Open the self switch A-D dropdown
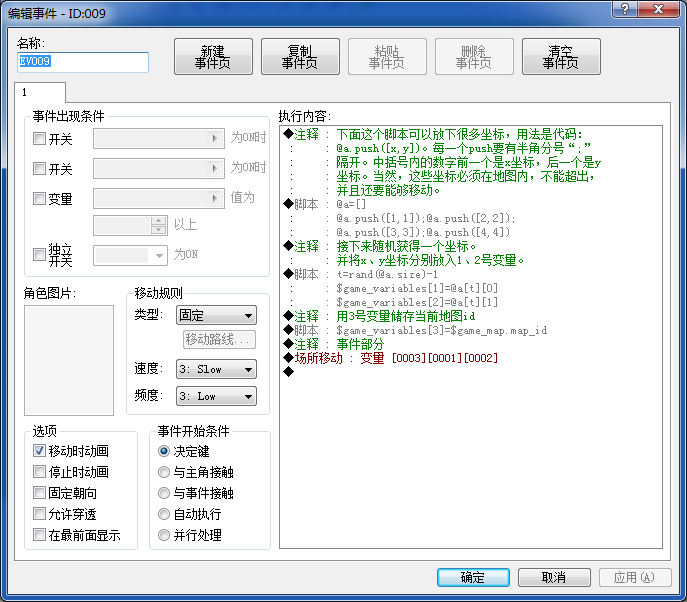Viewport: 687px width, 602px height. point(130,255)
